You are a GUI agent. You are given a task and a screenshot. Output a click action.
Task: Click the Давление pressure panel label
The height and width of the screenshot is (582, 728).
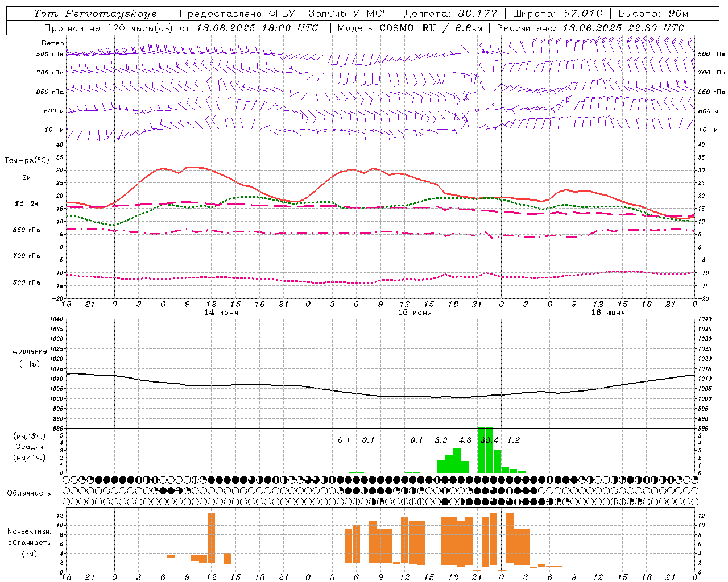pyautogui.click(x=29, y=351)
